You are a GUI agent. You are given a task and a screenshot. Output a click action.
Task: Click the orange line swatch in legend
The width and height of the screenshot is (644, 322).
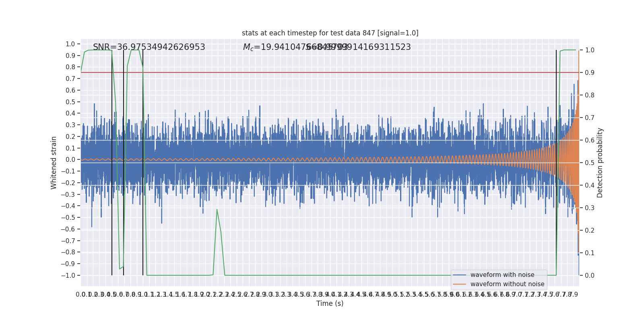tap(459, 284)
